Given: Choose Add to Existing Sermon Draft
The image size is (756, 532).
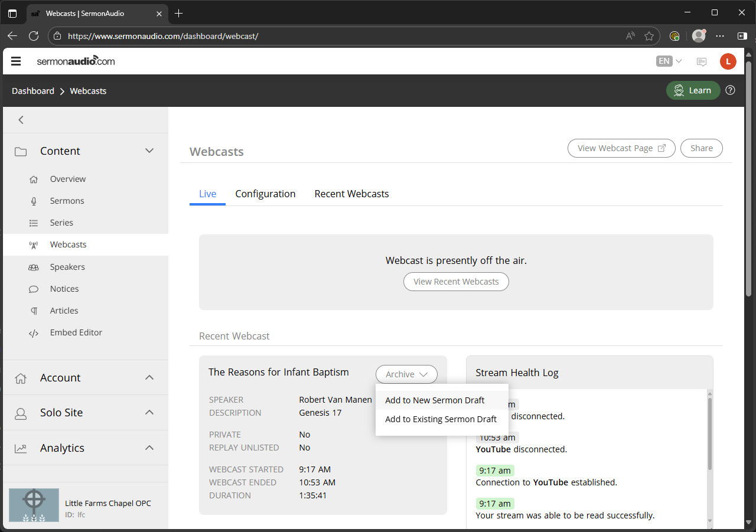Looking at the screenshot, I should (x=442, y=419).
